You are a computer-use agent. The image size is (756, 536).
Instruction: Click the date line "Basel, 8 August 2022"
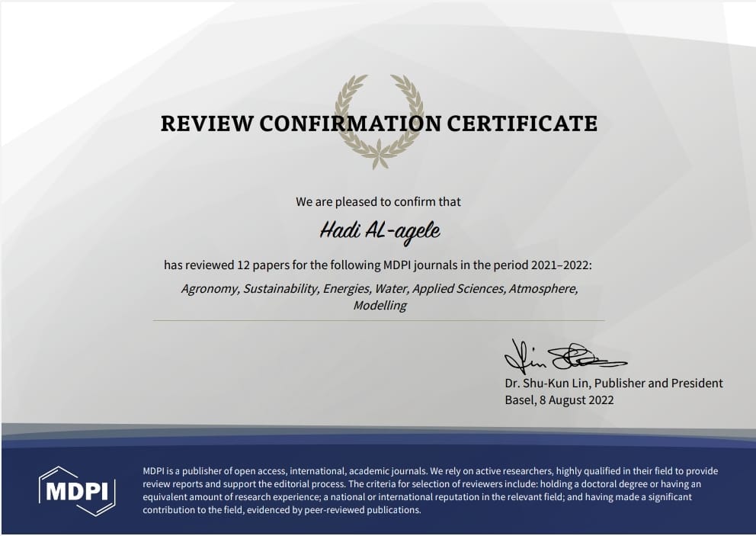coord(559,400)
